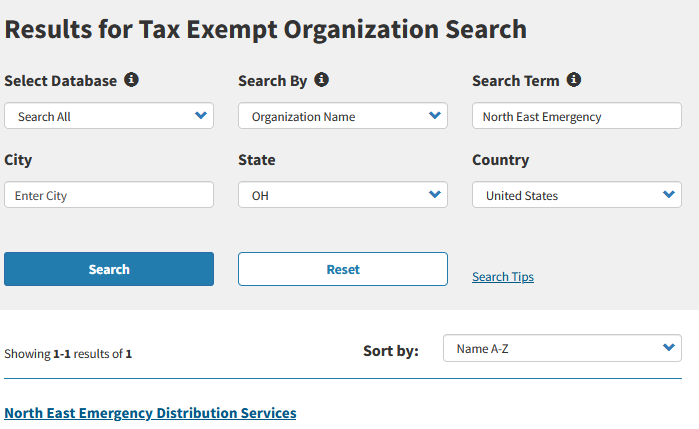Image resolution: width=699 pixels, height=429 pixels.
Task: Click the chevron arrow in Select Database
Action: 201,116
